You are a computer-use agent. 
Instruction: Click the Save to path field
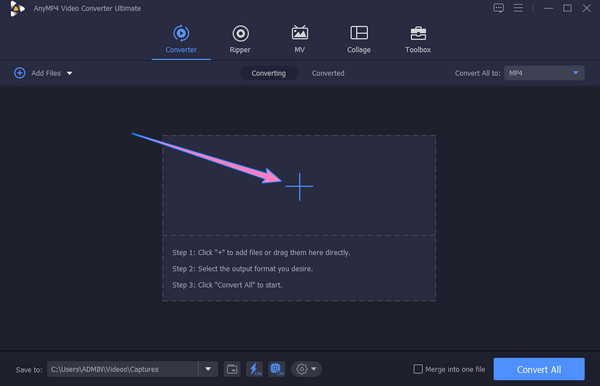click(x=122, y=369)
